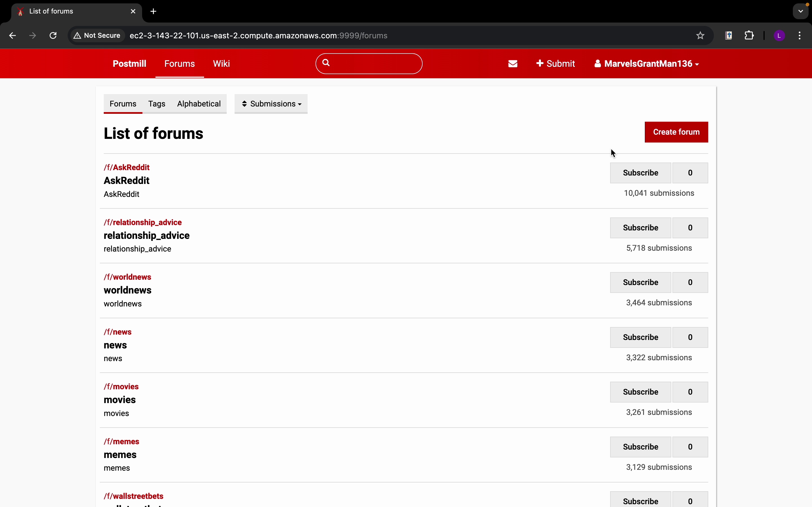Open the /f/relationship_advice link
Viewport: 812px width, 507px height.
143,222
